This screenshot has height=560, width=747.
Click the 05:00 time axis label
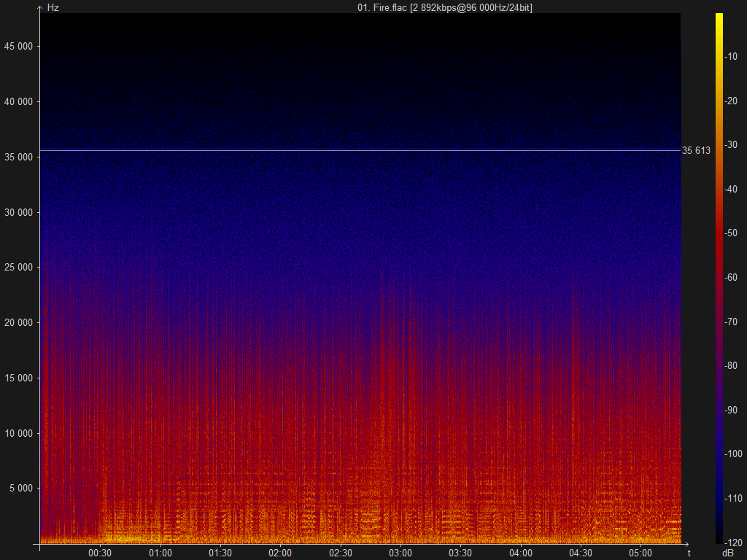point(640,553)
